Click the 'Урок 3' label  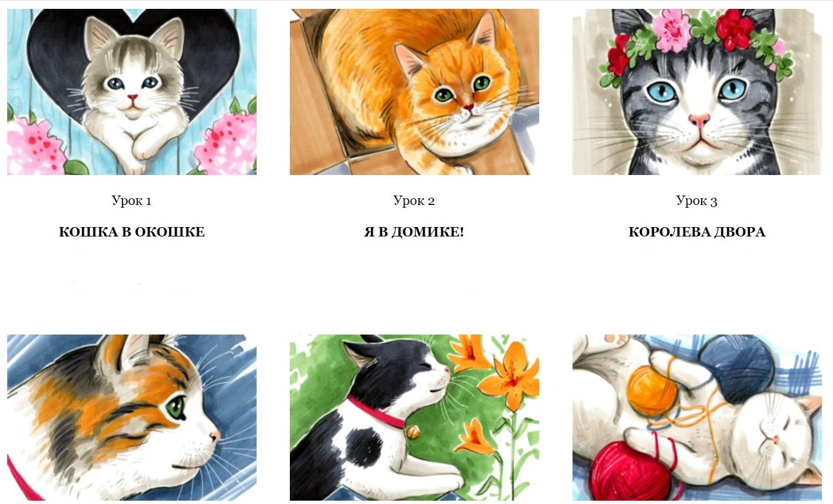(x=697, y=200)
